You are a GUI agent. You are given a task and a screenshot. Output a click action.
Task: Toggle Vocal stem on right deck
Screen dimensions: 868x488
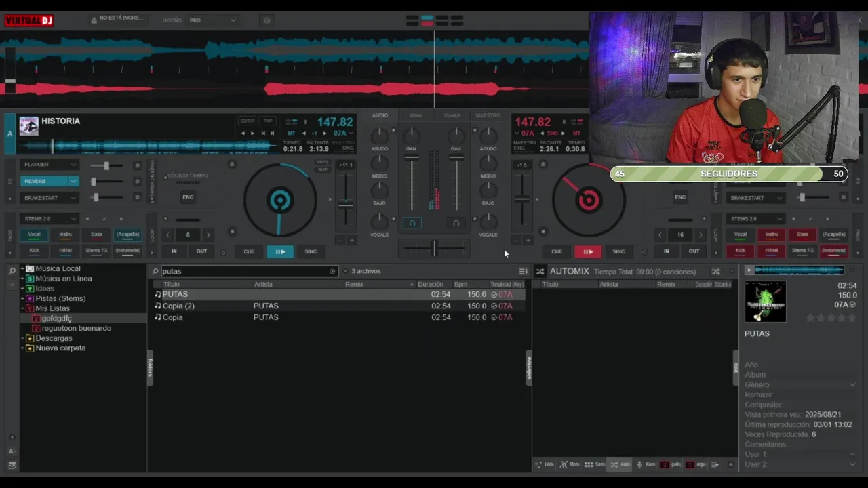pos(741,235)
